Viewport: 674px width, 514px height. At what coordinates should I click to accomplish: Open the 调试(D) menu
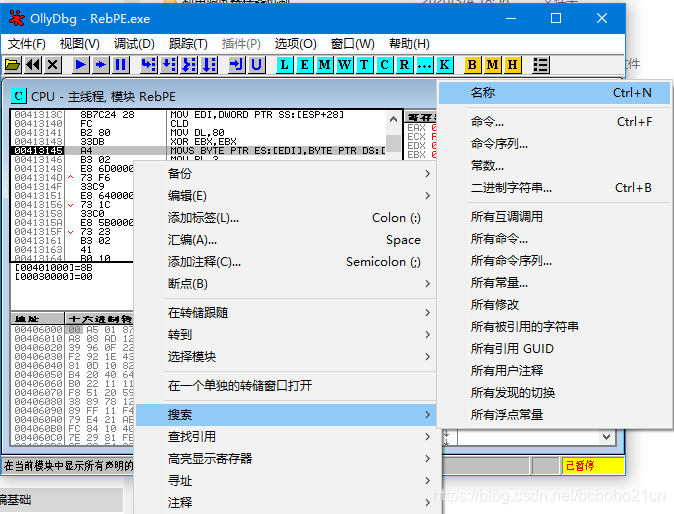coord(134,44)
